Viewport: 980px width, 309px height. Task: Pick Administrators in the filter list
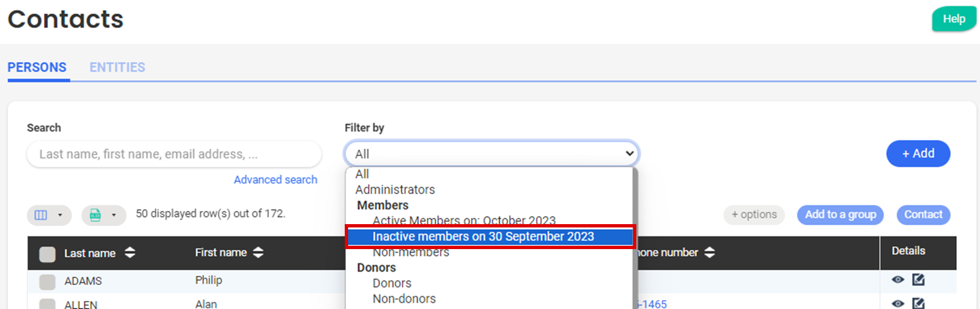(395, 190)
